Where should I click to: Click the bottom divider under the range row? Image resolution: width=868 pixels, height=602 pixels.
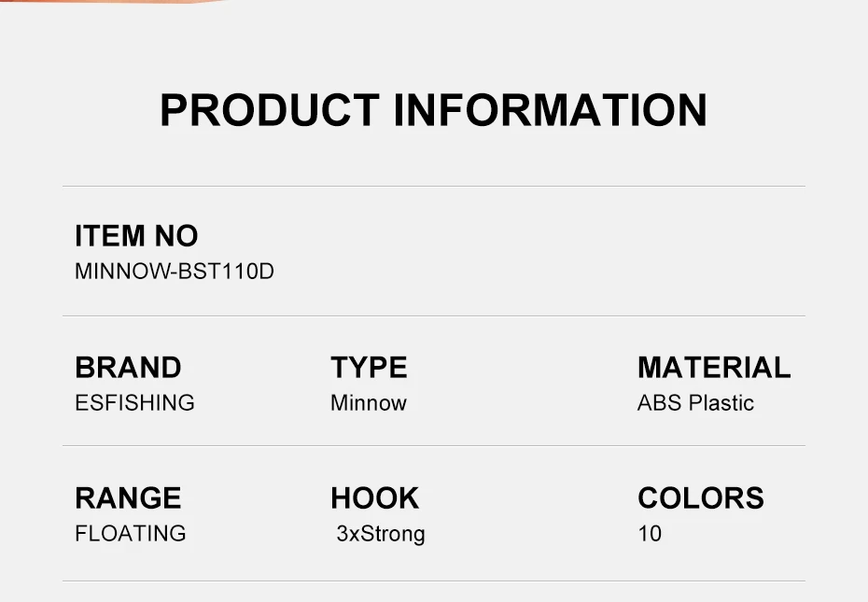(x=433, y=581)
